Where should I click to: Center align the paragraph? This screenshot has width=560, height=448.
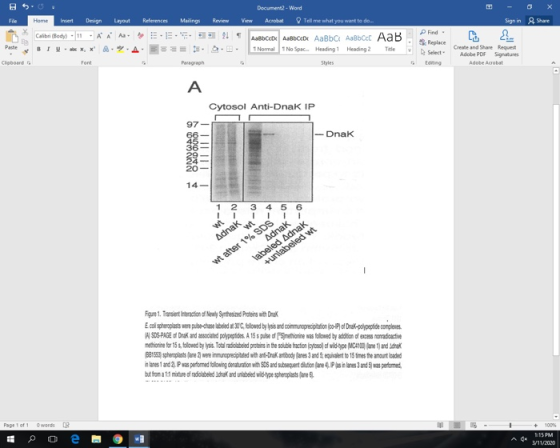[164, 49]
